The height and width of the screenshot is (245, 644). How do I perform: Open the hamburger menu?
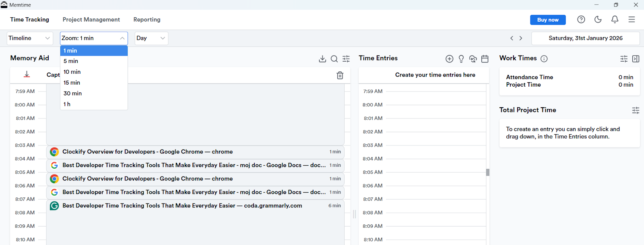coord(632,19)
